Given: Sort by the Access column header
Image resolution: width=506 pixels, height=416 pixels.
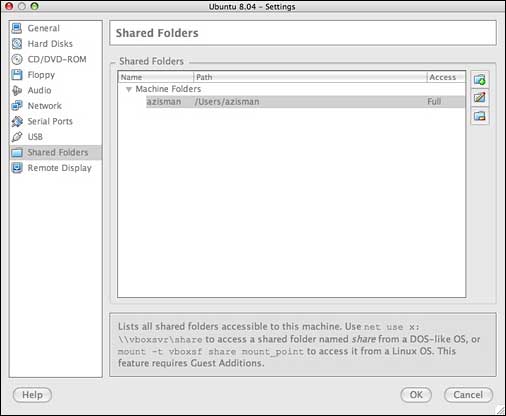Looking at the screenshot, I should (x=446, y=77).
